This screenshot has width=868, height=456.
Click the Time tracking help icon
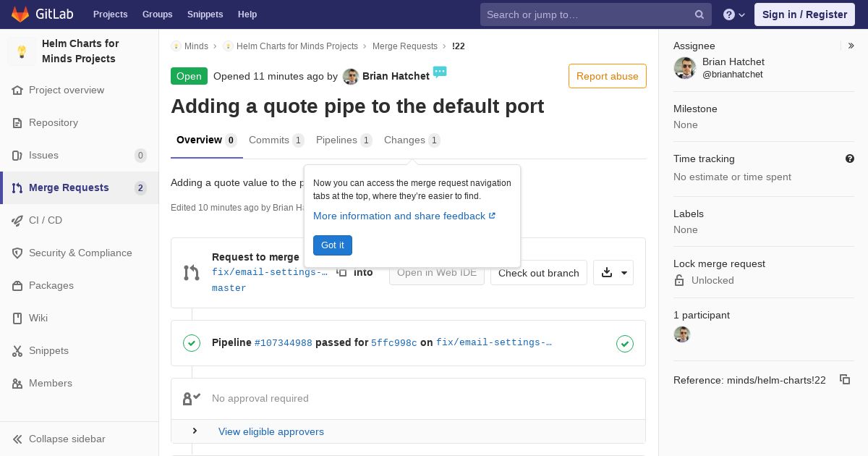click(x=850, y=159)
